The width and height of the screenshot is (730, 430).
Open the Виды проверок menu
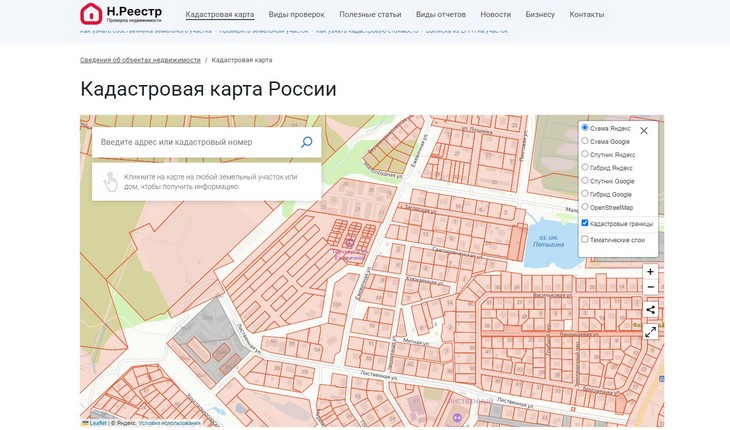(297, 15)
